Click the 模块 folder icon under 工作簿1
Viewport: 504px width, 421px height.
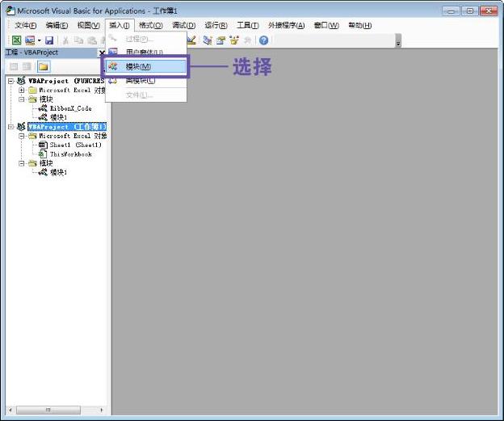point(32,163)
